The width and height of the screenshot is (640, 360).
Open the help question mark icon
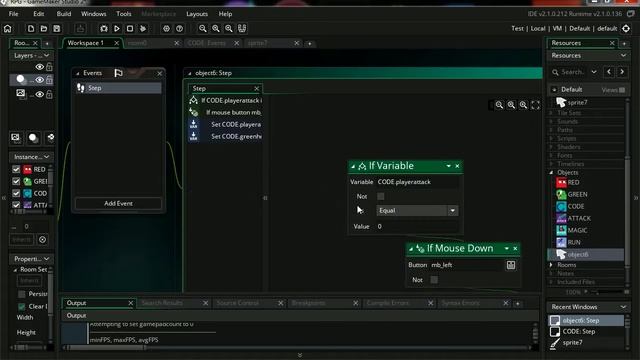pos(180,29)
